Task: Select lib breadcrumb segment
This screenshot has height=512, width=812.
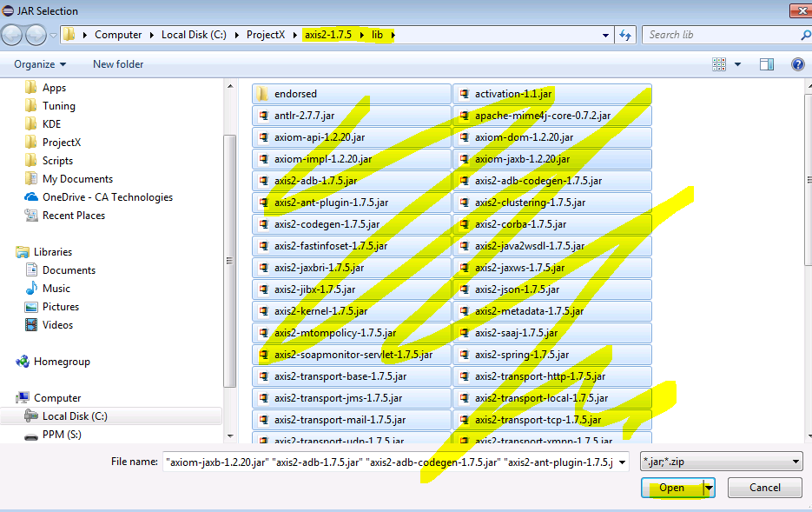Action: click(377, 35)
